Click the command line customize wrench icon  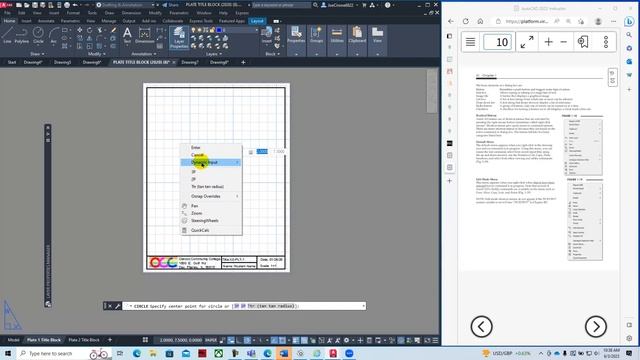(x=117, y=306)
